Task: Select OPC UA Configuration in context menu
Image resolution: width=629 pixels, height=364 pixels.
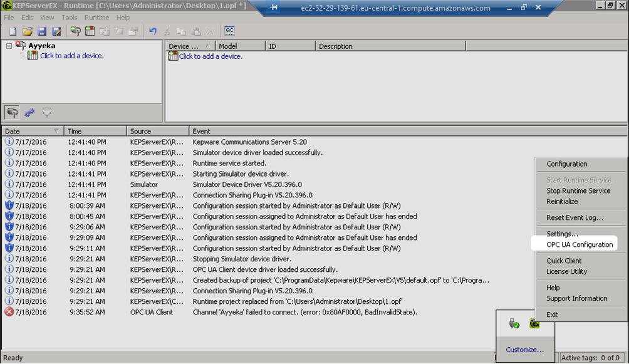Action: click(x=580, y=244)
